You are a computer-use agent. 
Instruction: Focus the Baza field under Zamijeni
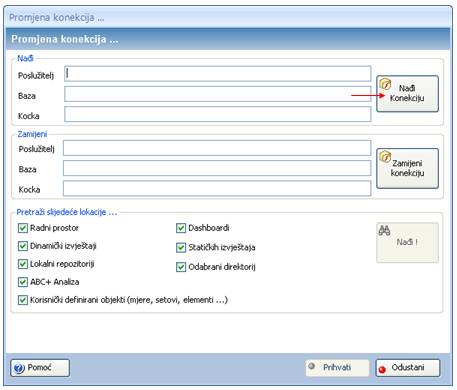(x=217, y=168)
